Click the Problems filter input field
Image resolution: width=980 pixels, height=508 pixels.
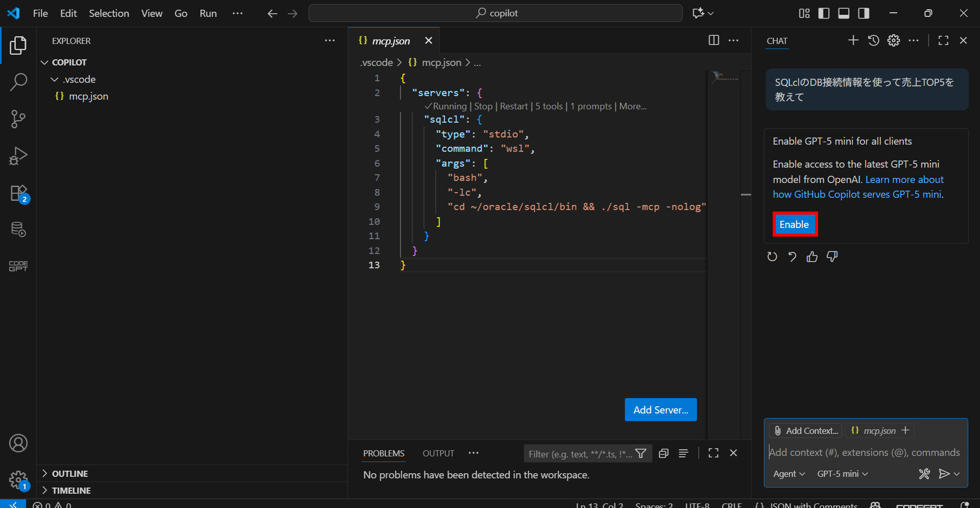(x=580, y=454)
